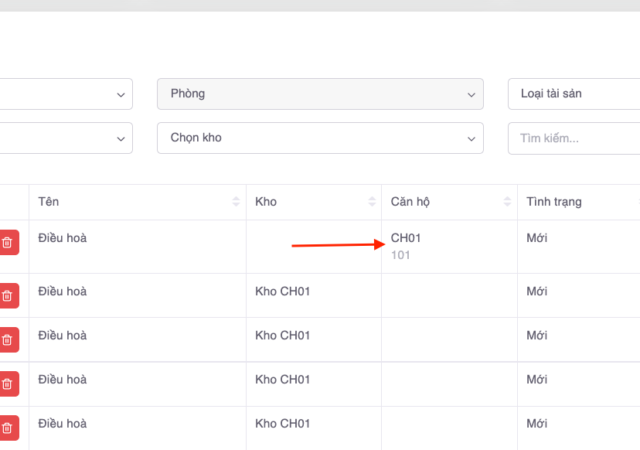640x450 pixels.
Task: Click the Tình trạng column header
Action: (x=554, y=202)
